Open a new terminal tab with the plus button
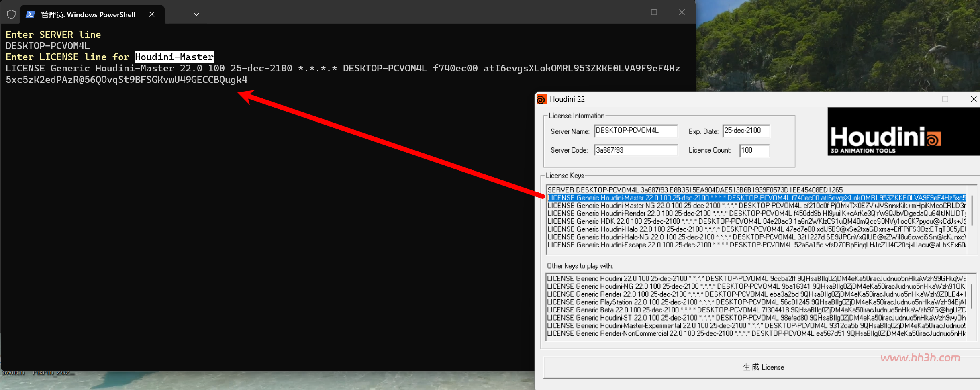980x390 pixels. (x=178, y=14)
